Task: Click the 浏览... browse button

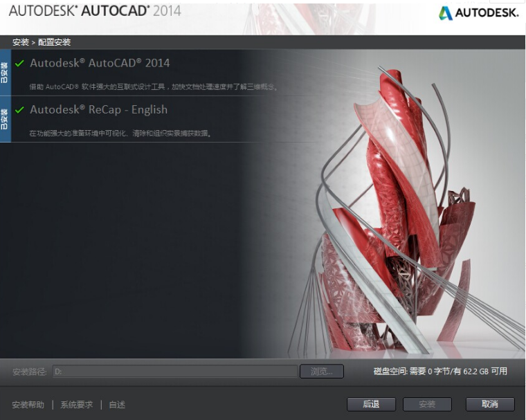Action: (322, 372)
